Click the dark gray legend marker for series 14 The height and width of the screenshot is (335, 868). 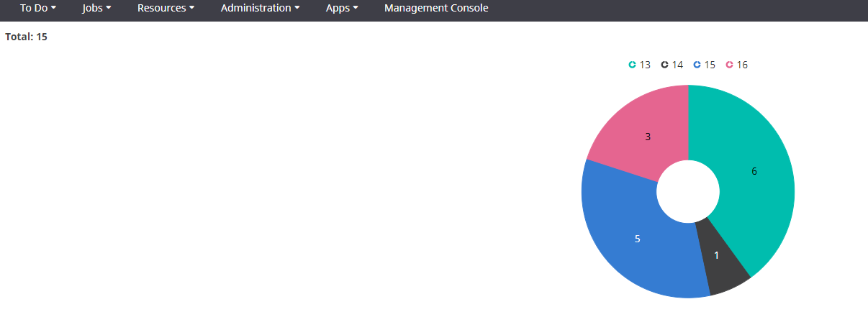pos(664,65)
